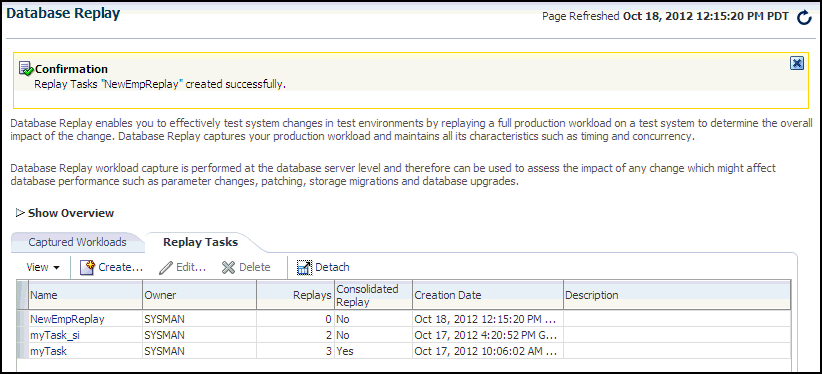The width and height of the screenshot is (822, 374).
Task: Detach the replay tasks table
Action: pyautogui.click(x=323, y=267)
